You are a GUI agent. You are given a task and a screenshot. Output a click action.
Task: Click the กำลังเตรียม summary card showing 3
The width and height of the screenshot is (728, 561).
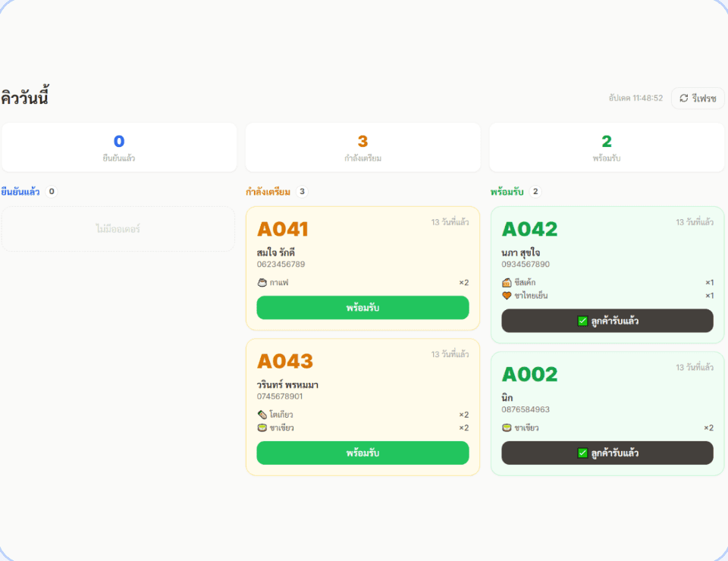[362, 148]
